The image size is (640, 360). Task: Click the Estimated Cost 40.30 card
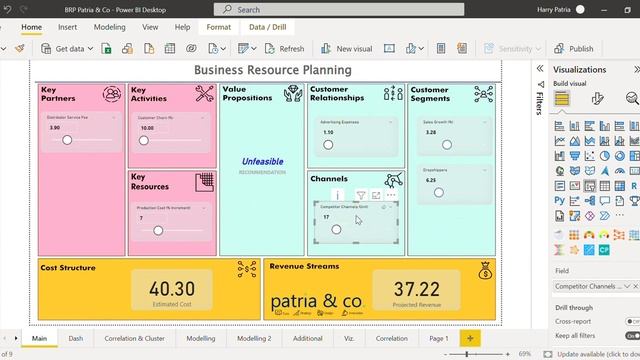[172, 289]
